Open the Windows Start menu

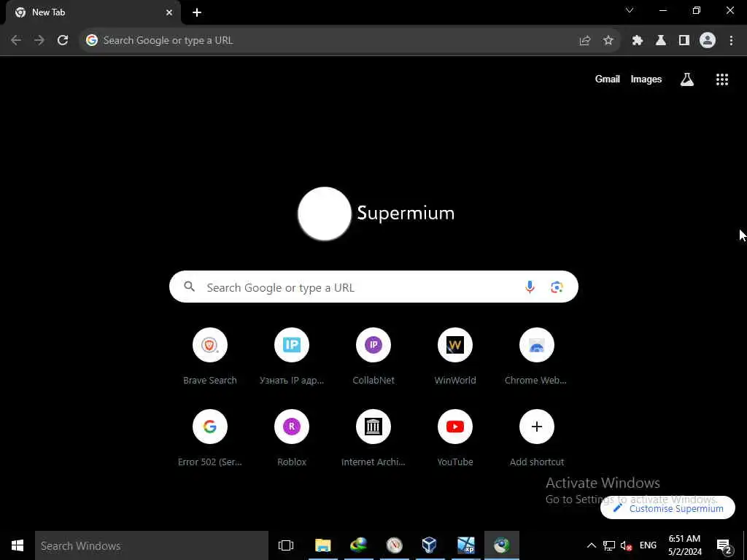pos(18,545)
